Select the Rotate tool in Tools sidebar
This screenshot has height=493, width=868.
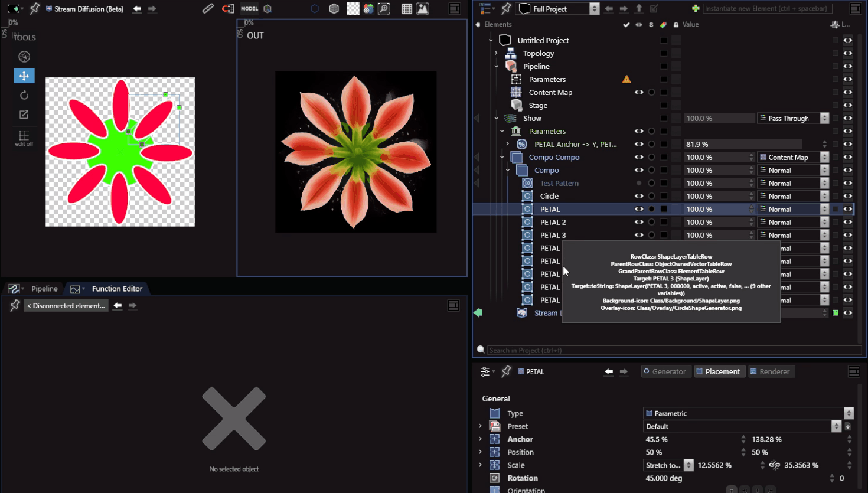(24, 95)
